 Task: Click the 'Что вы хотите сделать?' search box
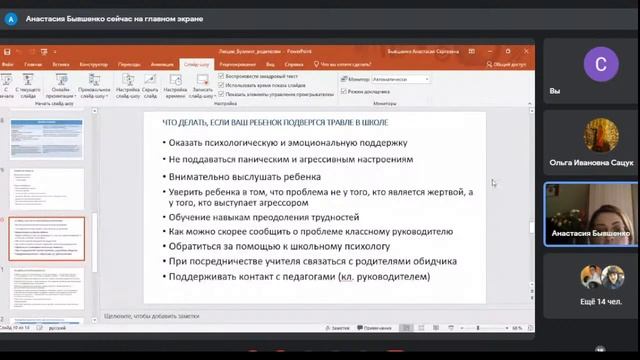[343, 64]
